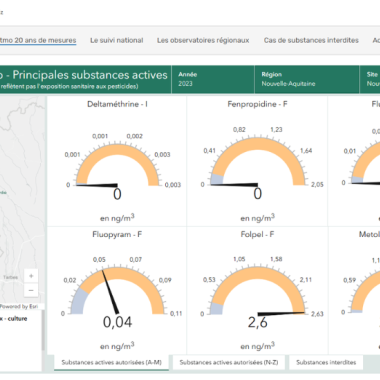Open 'Cas de substances interdites' tab
The width and height of the screenshot is (380, 380).
[311, 40]
